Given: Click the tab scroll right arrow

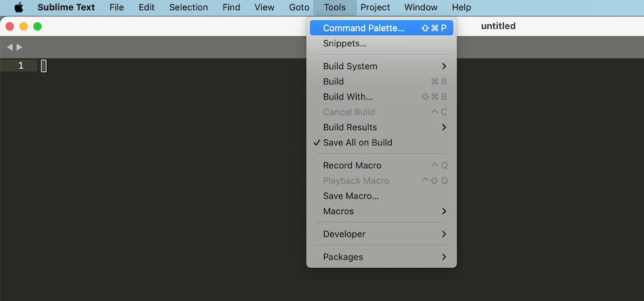Looking at the screenshot, I should pyautogui.click(x=19, y=47).
